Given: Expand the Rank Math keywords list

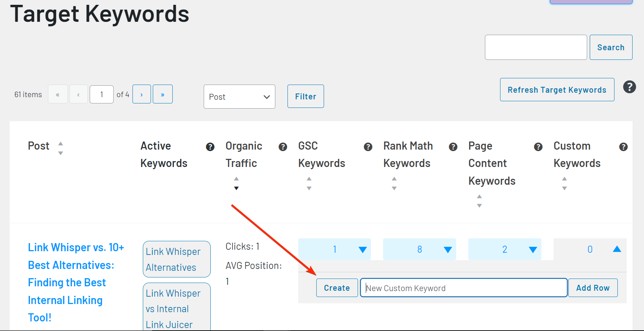Looking at the screenshot, I should 448,249.
